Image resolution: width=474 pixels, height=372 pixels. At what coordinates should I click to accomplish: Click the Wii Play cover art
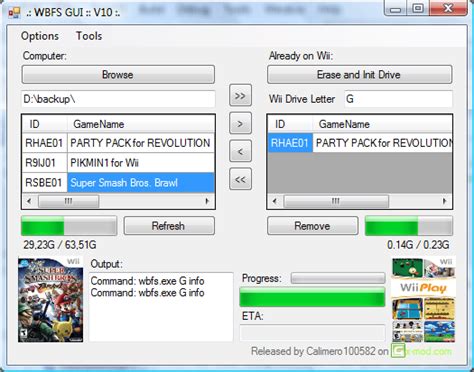tap(423, 300)
